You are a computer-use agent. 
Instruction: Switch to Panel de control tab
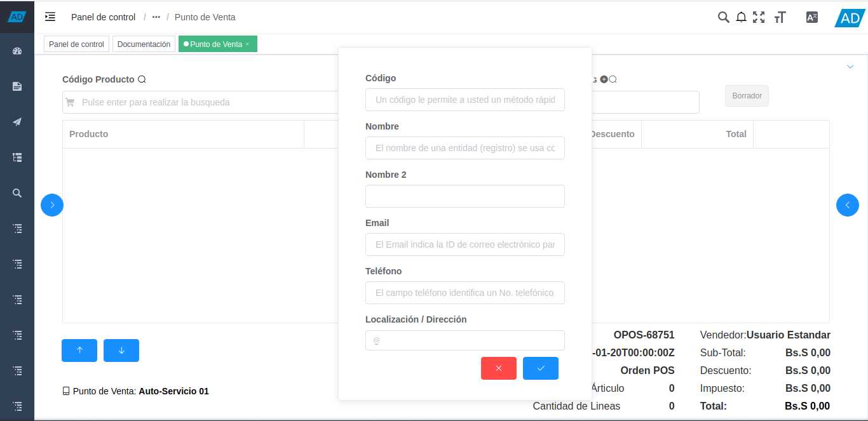click(76, 44)
